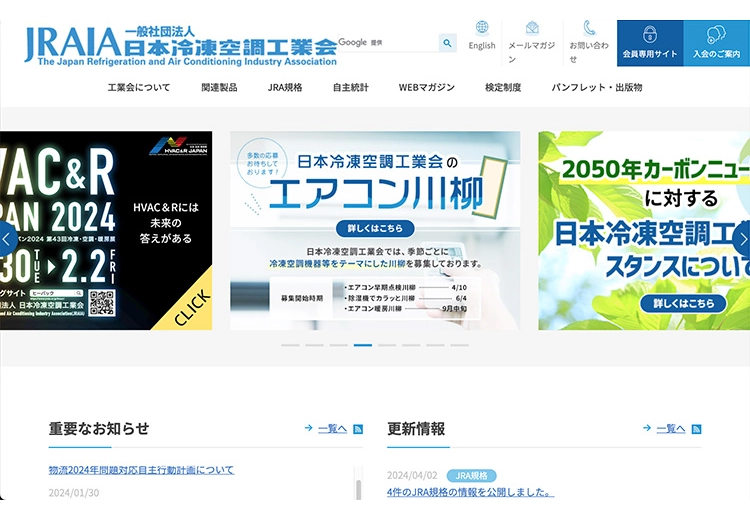This screenshot has width=750, height=520.
Task: Click 詳しくはこちら on carbon neutral banner
Action: coord(684,303)
